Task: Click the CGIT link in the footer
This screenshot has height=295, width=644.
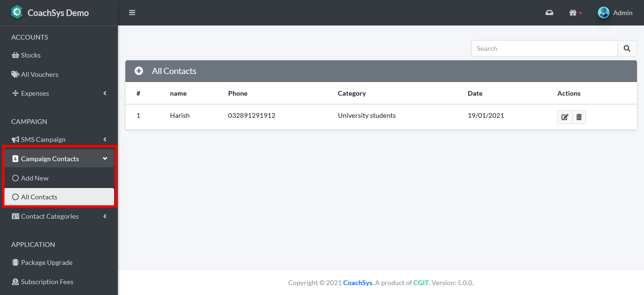Action: pyautogui.click(x=420, y=283)
